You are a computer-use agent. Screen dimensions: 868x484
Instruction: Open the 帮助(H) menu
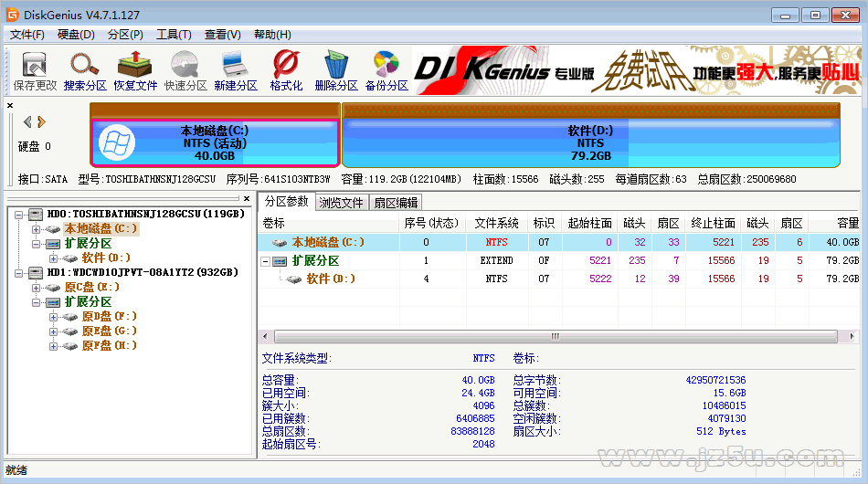point(272,35)
